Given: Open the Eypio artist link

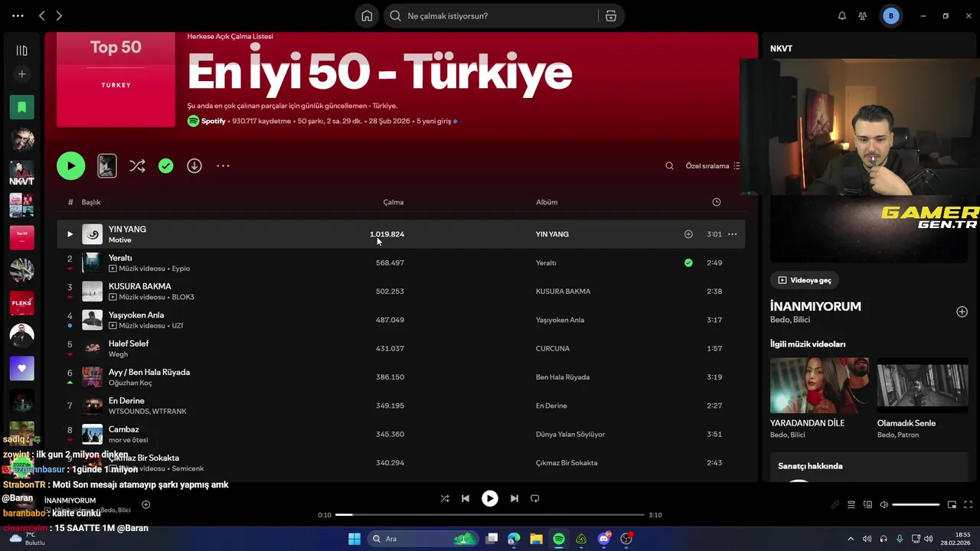Looking at the screenshot, I should (181, 269).
